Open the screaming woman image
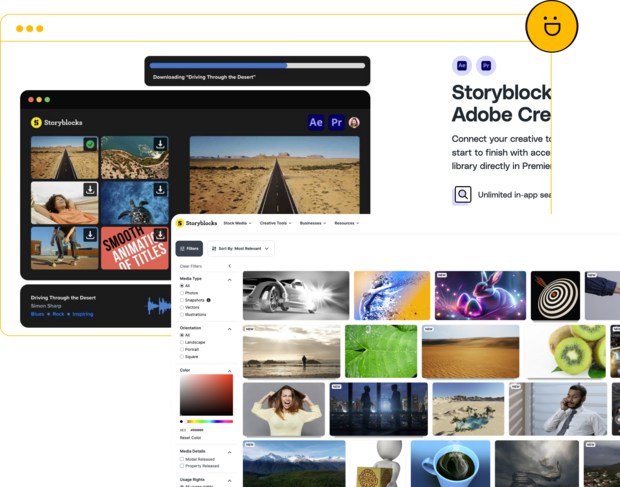This screenshot has width=620, height=487. point(284,410)
